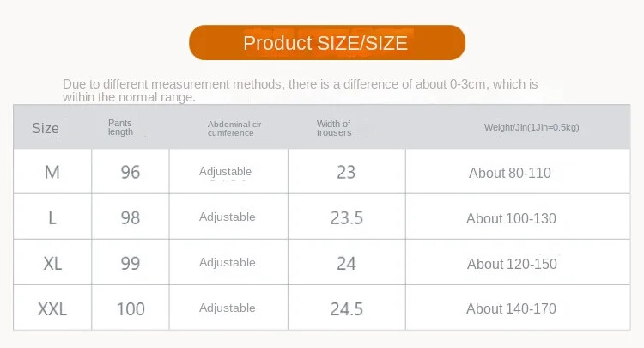
Task: Select size XL row label
Action: click(52, 264)
